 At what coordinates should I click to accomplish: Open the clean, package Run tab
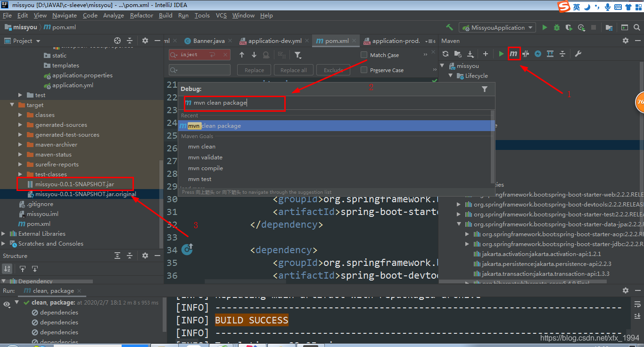[53, 291]
